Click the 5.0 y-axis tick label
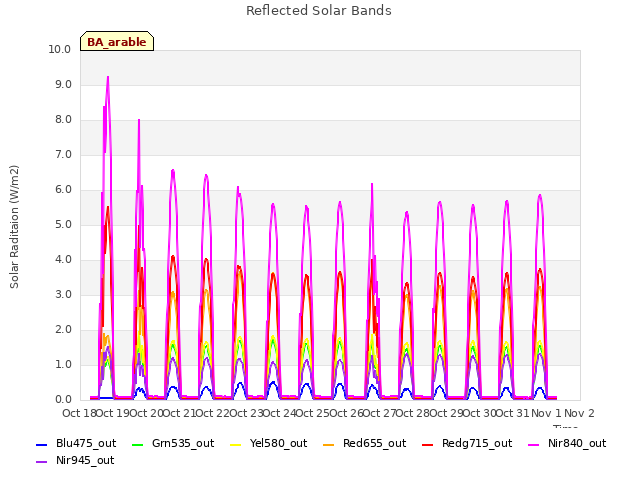 pos(63,224)
